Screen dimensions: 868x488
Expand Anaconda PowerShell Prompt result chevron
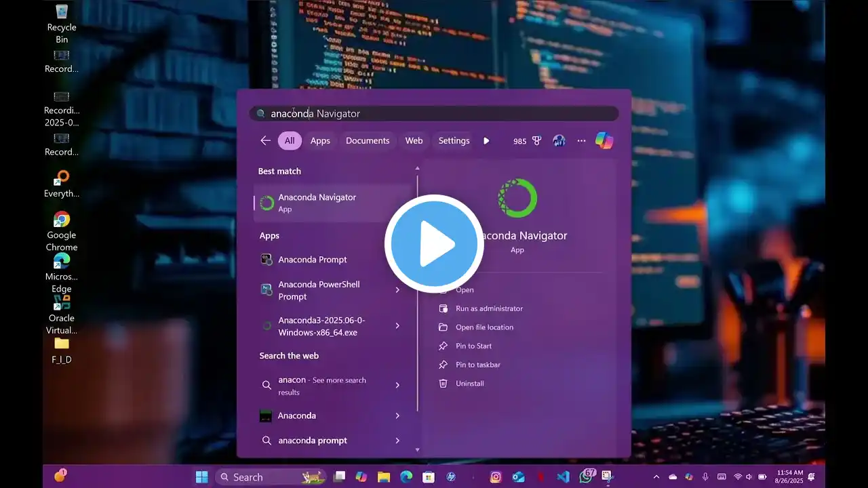(x=397, y=290)
